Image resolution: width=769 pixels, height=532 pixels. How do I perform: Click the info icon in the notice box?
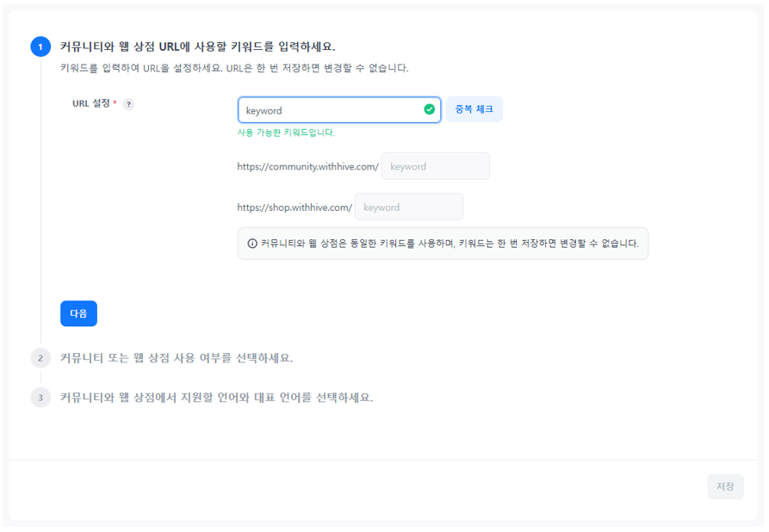[252, 244]
